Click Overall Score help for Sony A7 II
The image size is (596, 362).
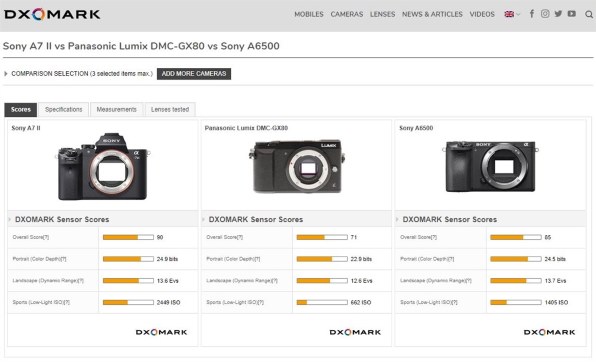46,237
